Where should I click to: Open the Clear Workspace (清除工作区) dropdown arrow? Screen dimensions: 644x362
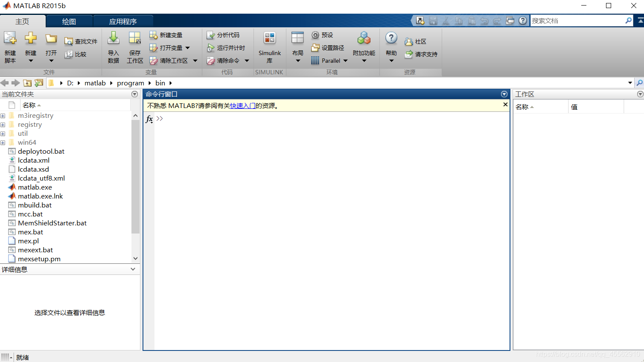click(195, 61)
